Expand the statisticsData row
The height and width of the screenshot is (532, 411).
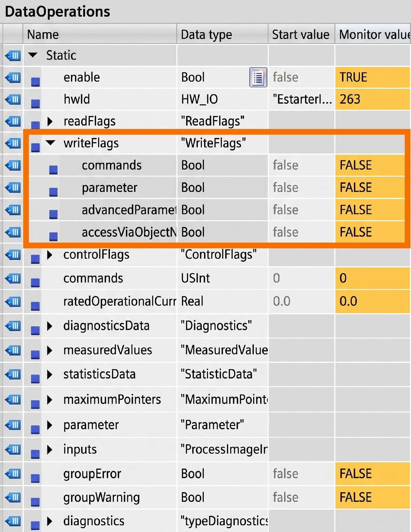[50, 374]
